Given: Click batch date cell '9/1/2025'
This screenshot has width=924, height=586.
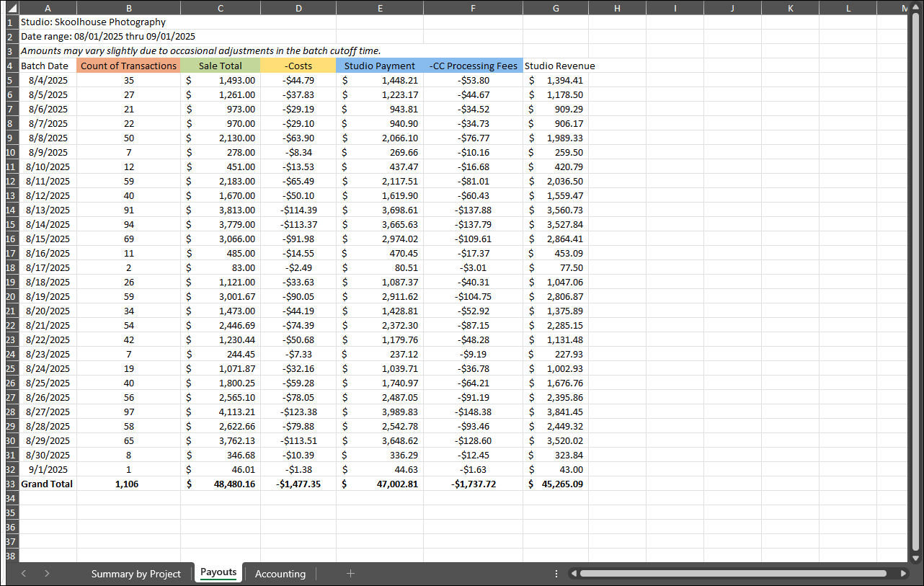Looking at the screenshot, I should click(x=48, y=469).
